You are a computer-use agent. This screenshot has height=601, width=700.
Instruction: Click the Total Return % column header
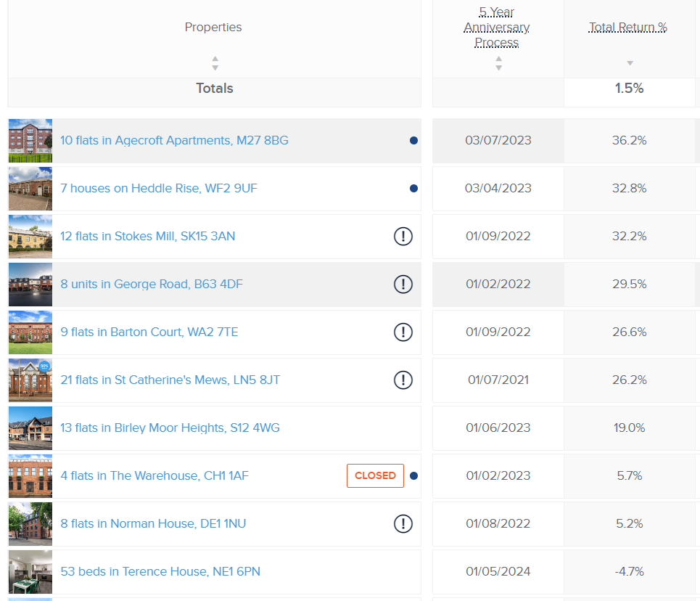click(x=627, y=28)
